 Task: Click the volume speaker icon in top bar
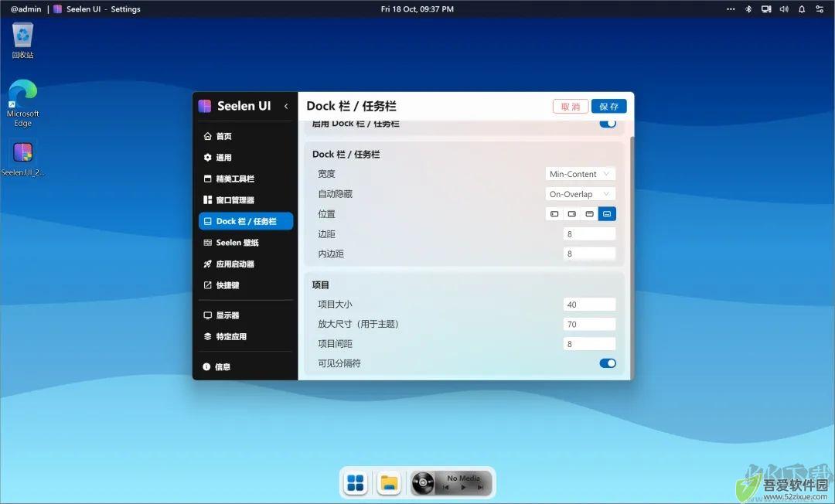[784, 9]
